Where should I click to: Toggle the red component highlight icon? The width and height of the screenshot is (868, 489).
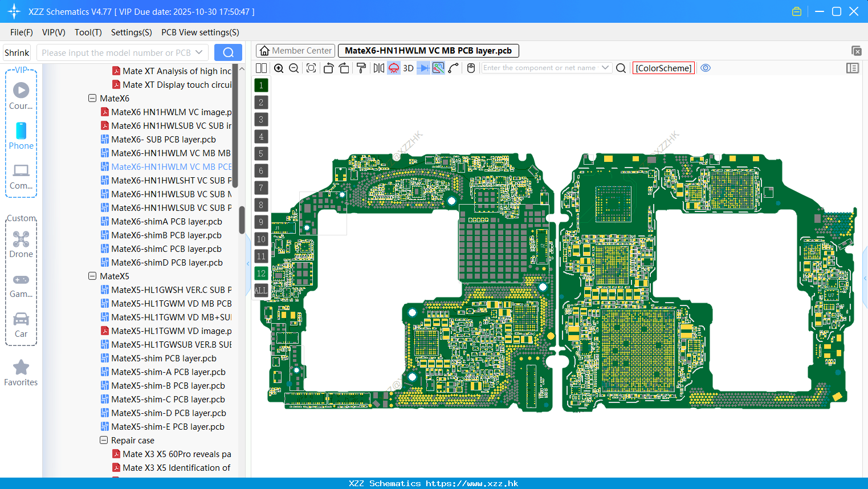click(394, 68)
